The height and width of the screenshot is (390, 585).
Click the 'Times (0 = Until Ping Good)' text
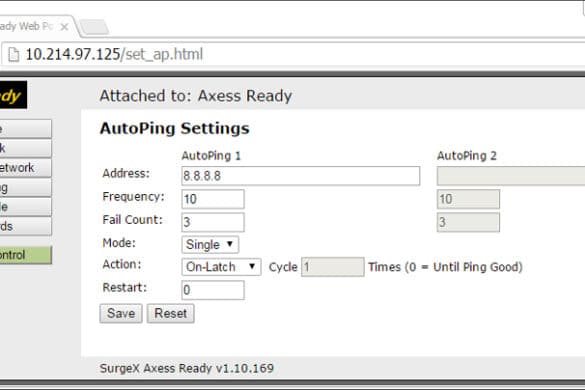point(445,267)
